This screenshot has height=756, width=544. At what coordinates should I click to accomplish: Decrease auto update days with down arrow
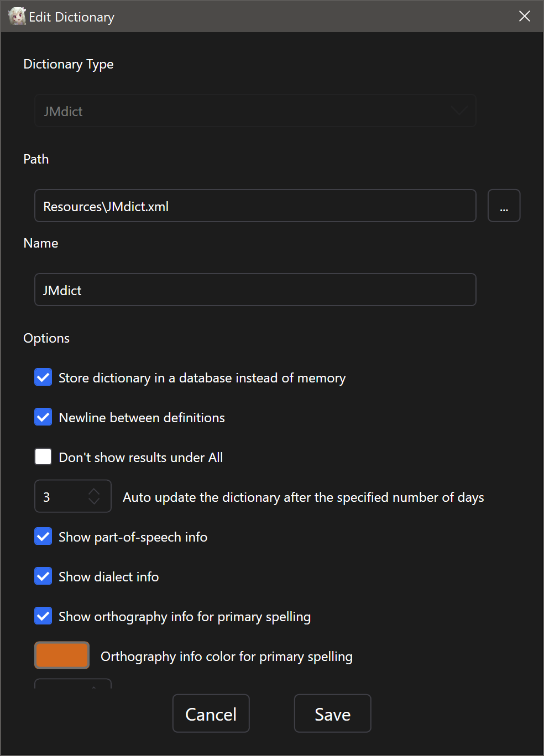(x=94, y=501)
